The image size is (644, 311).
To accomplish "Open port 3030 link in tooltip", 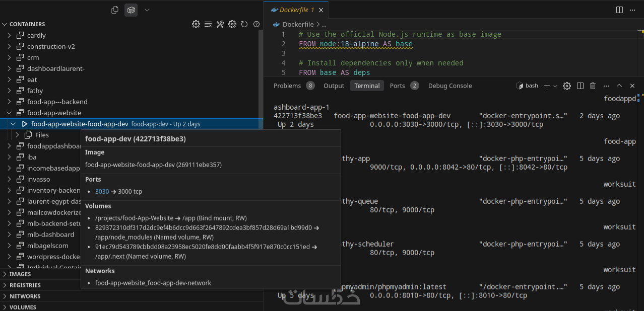I will point(102,192).
